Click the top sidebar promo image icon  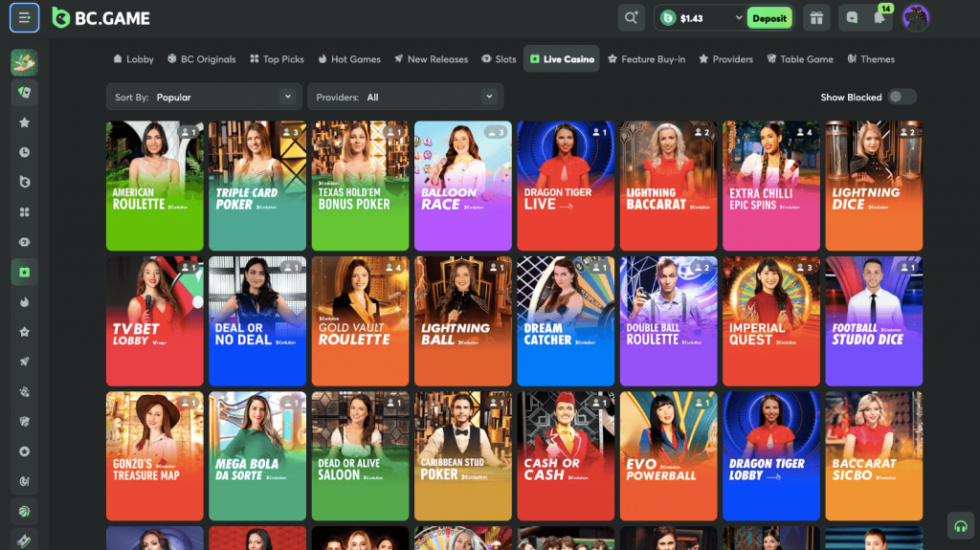click(24, 62)
